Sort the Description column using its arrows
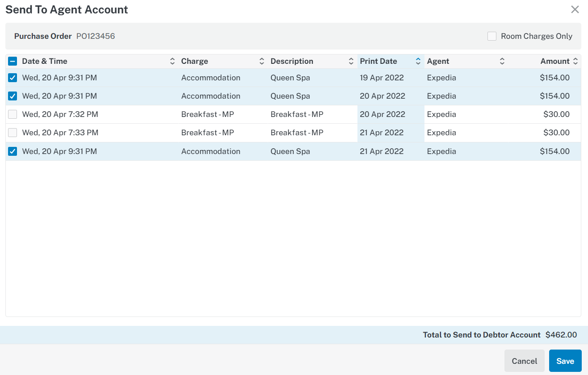The height and width of the screenshot is (375, 588). 351,62
